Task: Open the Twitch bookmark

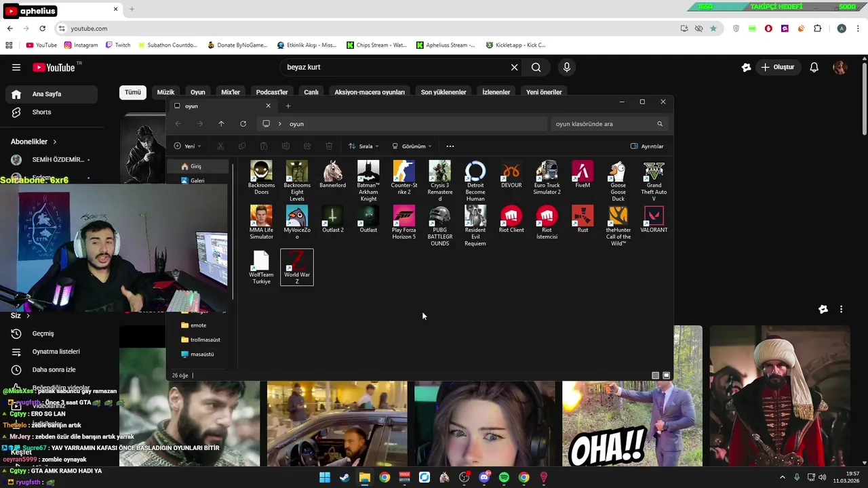Action: [118, 45]
